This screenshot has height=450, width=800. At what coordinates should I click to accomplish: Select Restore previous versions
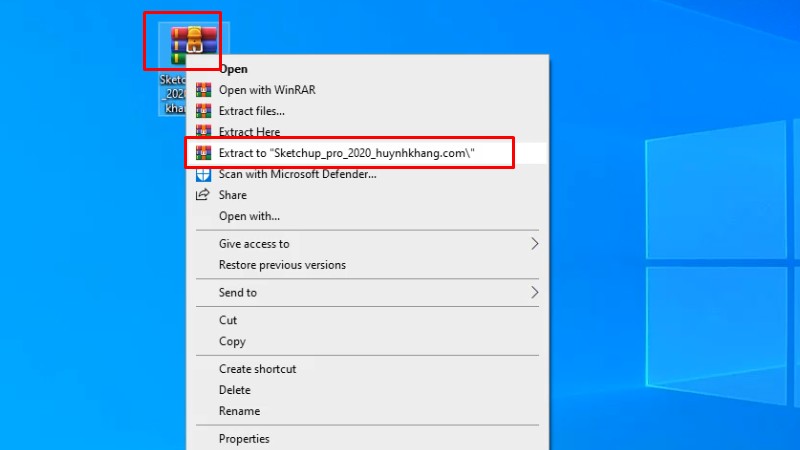tap(282, 265)
